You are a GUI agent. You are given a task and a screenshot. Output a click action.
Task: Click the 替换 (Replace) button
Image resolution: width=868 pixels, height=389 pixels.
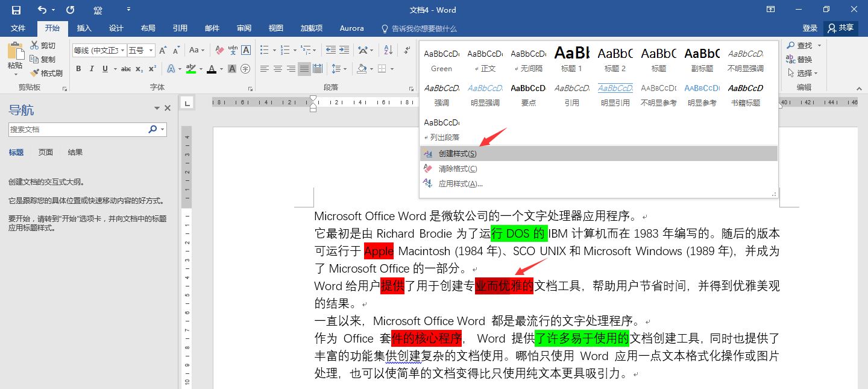tap(799, 59)
